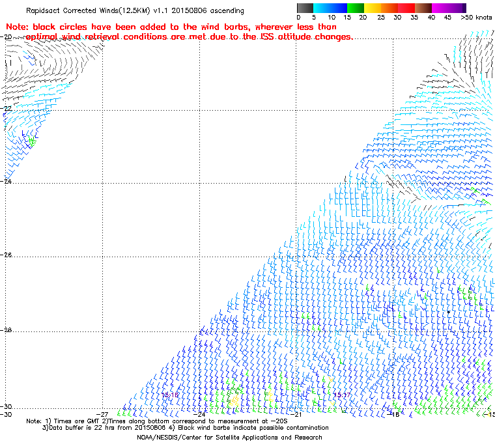Click the green 15-20 knots legend segment

[356, 8]
